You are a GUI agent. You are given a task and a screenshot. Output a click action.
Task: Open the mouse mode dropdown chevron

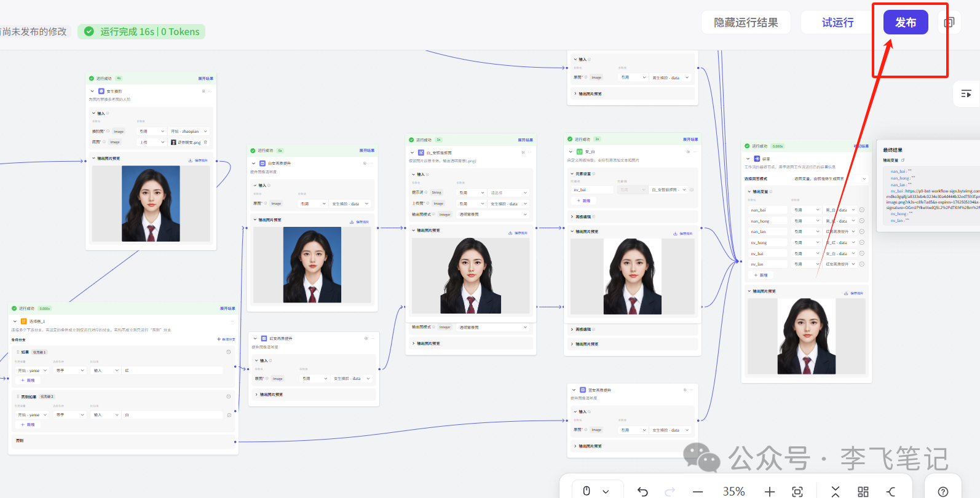click(606, 491)
